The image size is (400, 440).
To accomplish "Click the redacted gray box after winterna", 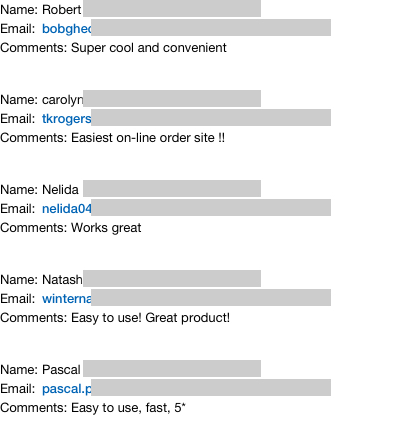I will 211,297.
